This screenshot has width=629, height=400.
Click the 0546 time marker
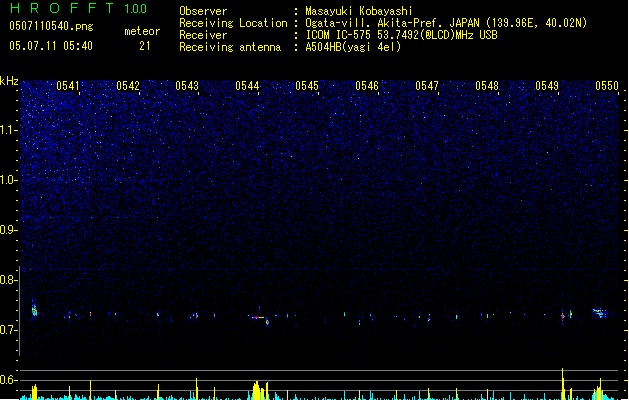pos(367,86)
